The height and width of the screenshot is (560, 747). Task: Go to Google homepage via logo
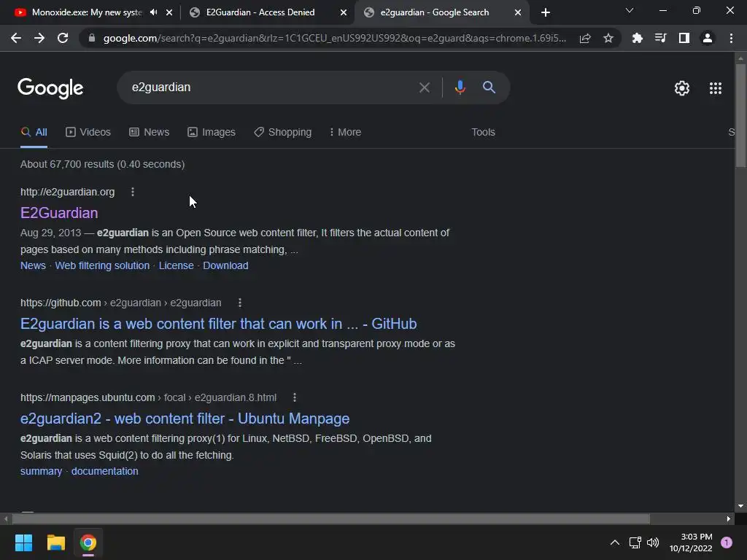coord(50,88)
